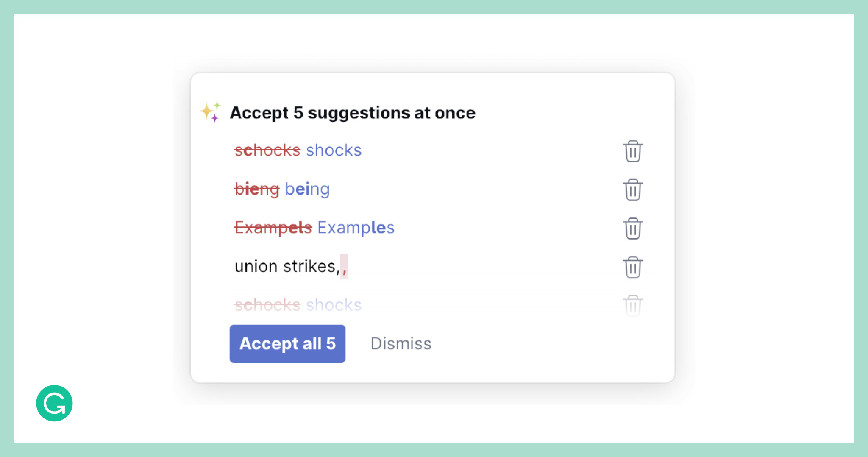Click the 'Accept all 5' button
Screen dimensions: 868x457
click(x=287, y=344)
